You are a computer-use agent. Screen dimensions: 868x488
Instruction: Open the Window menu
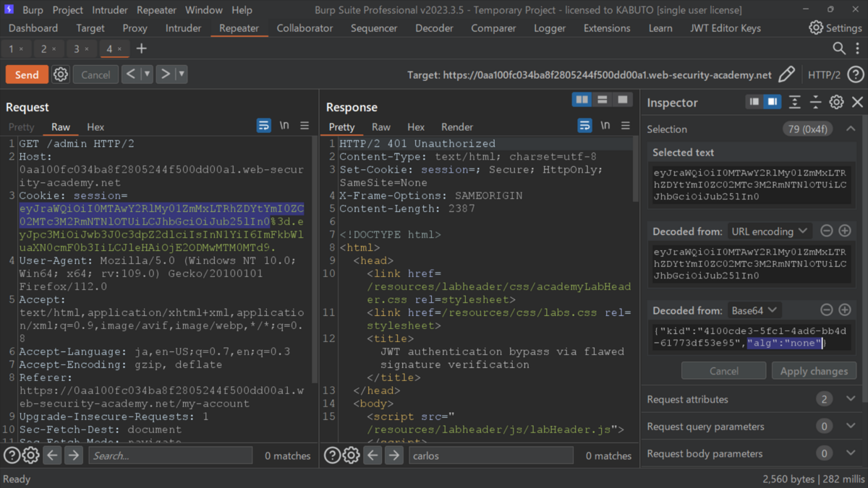(203, 10)
